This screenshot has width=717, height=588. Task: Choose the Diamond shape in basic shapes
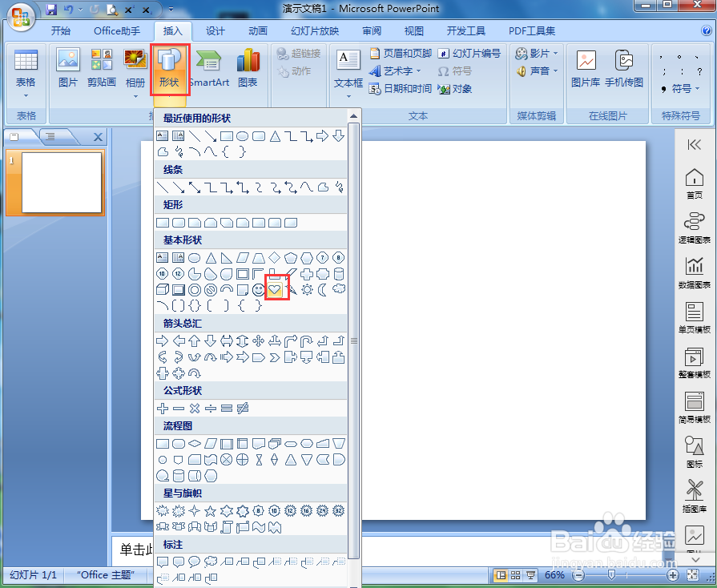(x=274, y=257)
